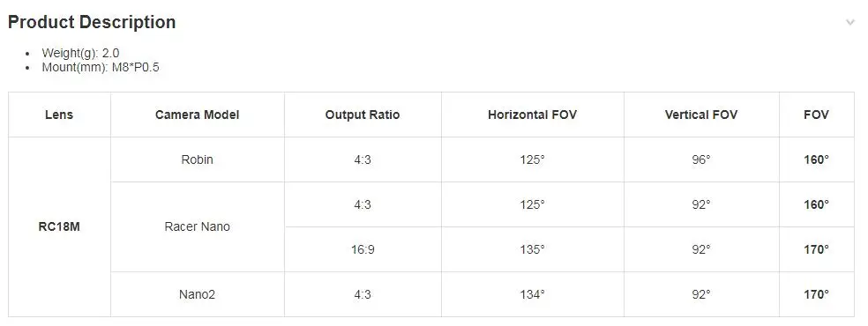Click Nano2's 170° FOV value
This screenshot has width=868, height=326.
tap(817, 294)
